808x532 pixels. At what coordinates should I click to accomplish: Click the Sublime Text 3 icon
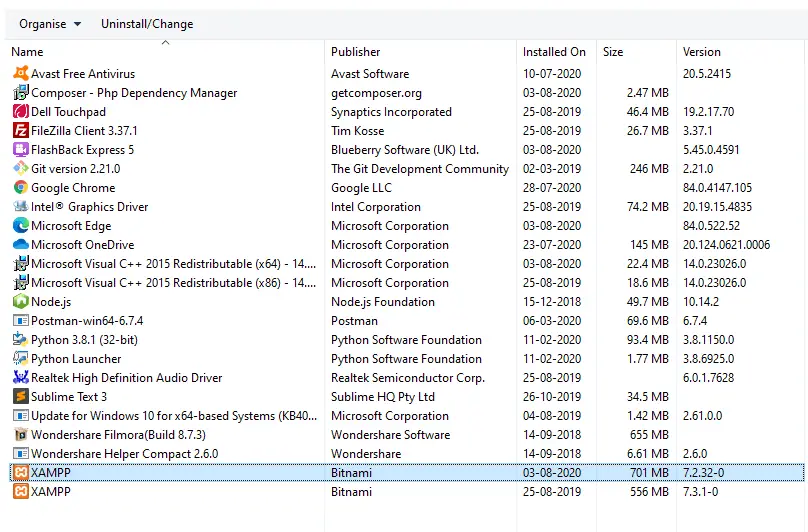point(21,397)
